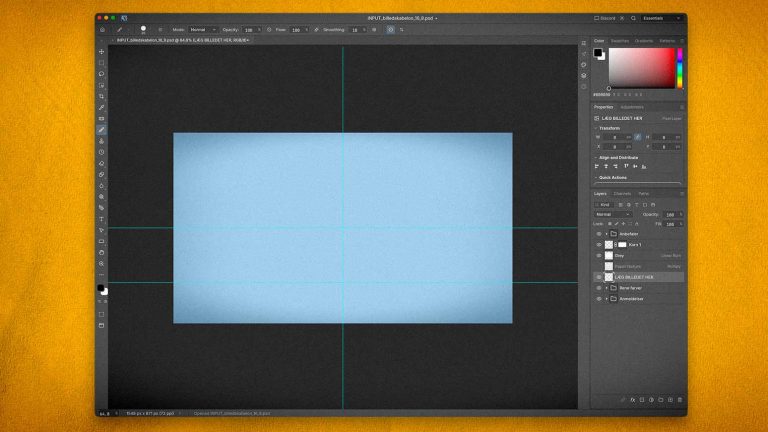Collapse the Transform section

[596, 128]
